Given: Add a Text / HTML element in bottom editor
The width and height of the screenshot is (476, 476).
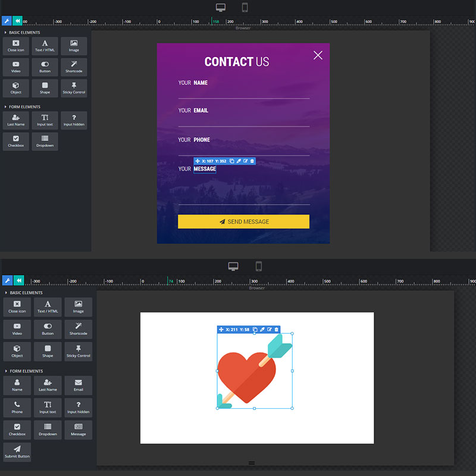Looking at the screenshot, I should [48, 307].
